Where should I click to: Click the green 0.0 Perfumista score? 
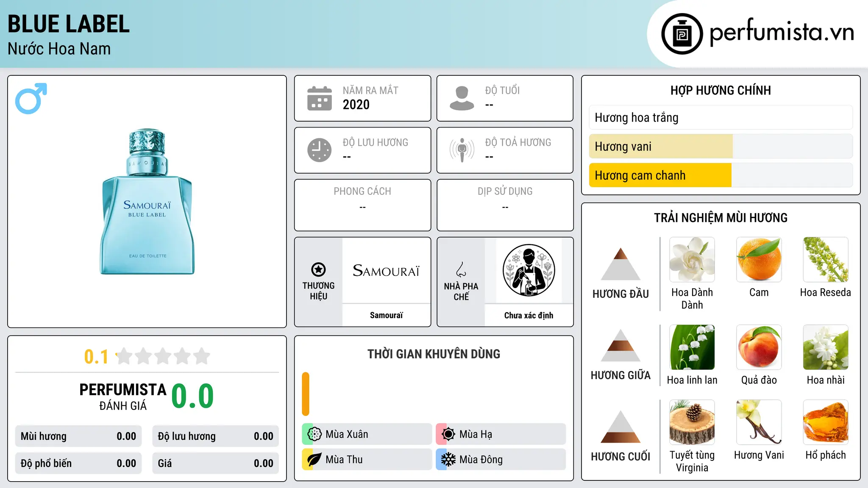(192, 396)
